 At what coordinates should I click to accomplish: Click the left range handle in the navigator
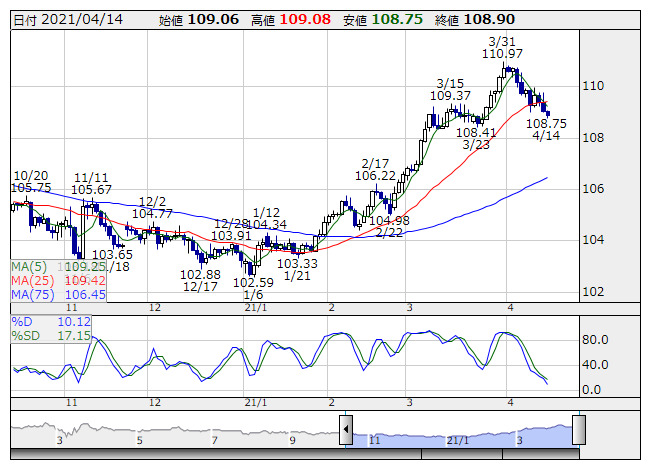[x=346, y=431]
